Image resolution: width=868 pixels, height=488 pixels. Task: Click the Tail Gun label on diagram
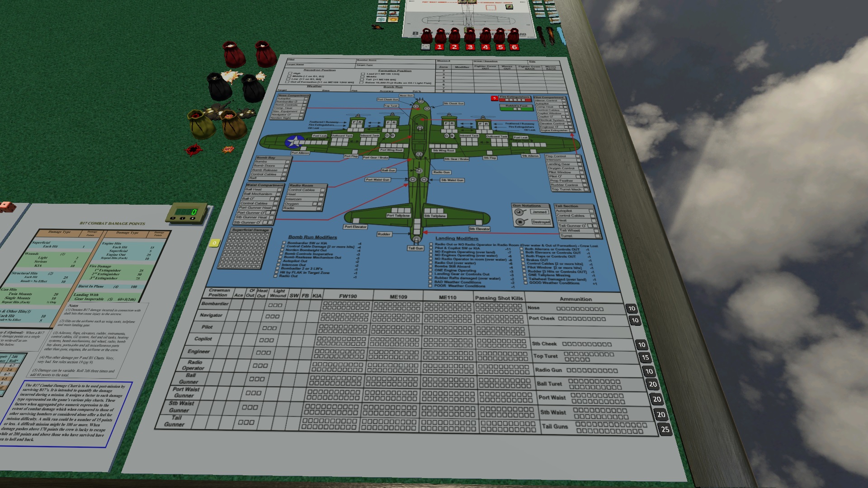[x=415, y=248]
